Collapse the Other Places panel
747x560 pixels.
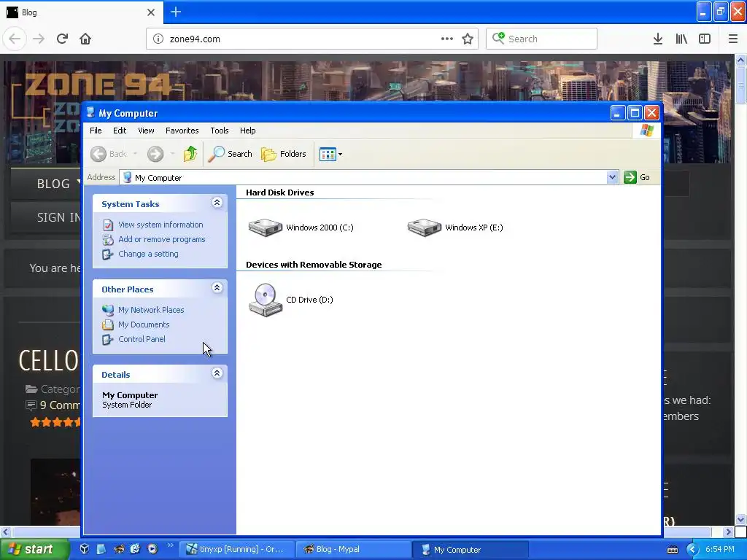click(x=217, y=288)
